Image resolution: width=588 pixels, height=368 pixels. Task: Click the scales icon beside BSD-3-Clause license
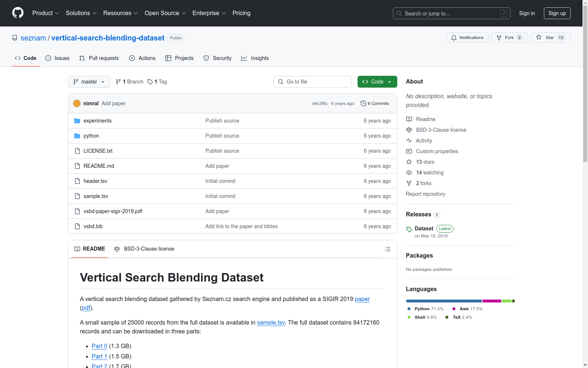(x=409, y=130)
